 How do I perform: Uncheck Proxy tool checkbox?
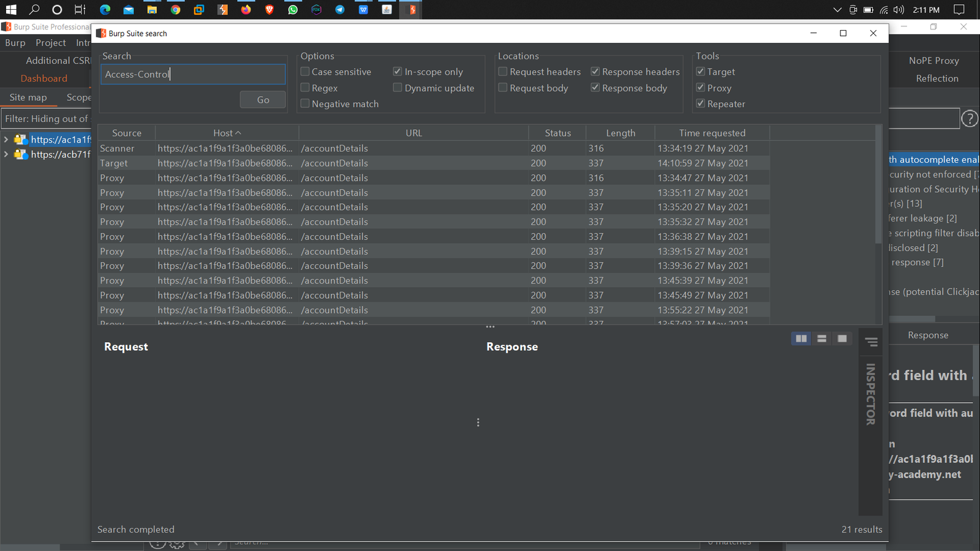[701, 88]
